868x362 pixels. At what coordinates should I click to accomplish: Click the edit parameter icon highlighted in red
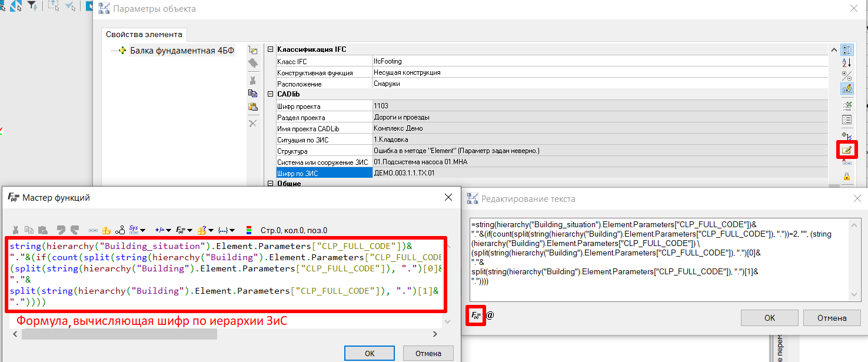pyautogui.click(x=847, y=150)
